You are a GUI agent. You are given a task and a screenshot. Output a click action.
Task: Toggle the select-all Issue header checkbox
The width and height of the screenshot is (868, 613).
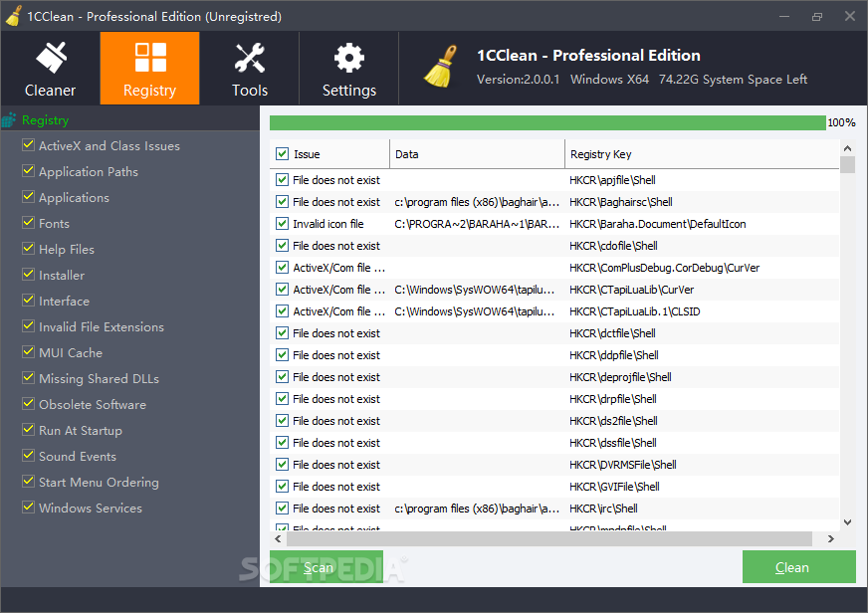pyautogui.click(x=283, y=154)
